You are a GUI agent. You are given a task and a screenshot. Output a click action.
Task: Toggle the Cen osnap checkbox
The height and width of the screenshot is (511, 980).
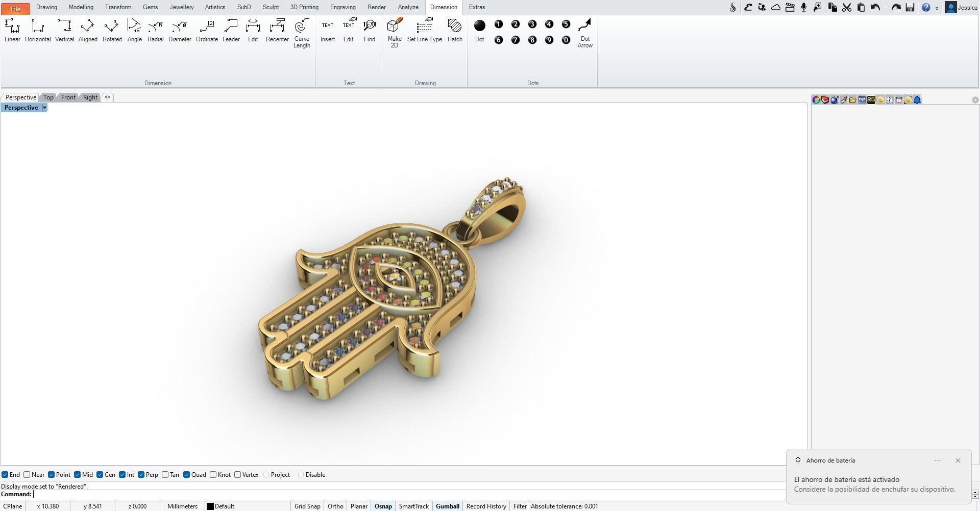(100, 475)
